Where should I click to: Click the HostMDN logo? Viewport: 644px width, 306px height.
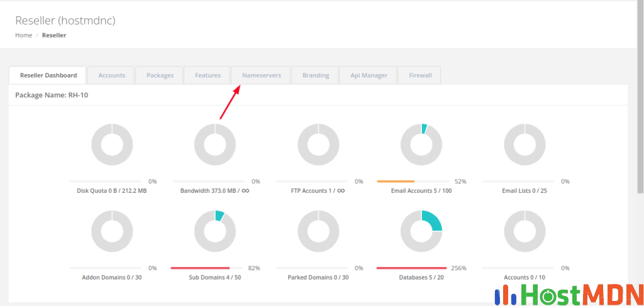coord(568,293)
